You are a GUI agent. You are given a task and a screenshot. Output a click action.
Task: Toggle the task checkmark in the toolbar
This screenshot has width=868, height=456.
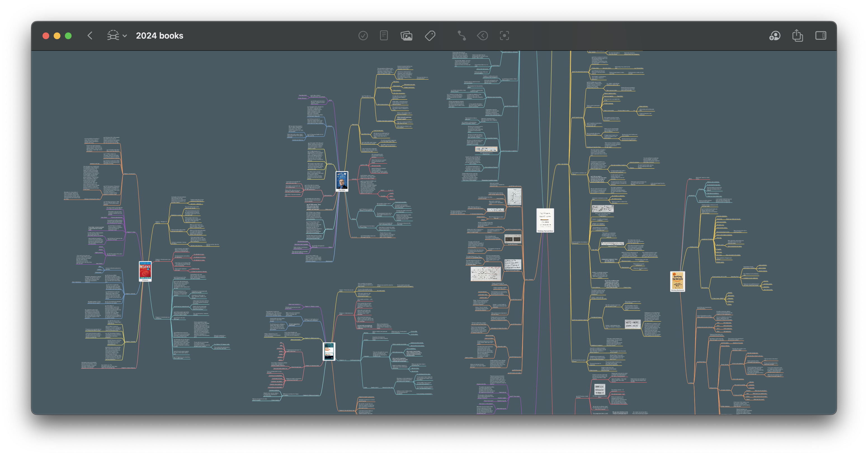tap(363, 35)
